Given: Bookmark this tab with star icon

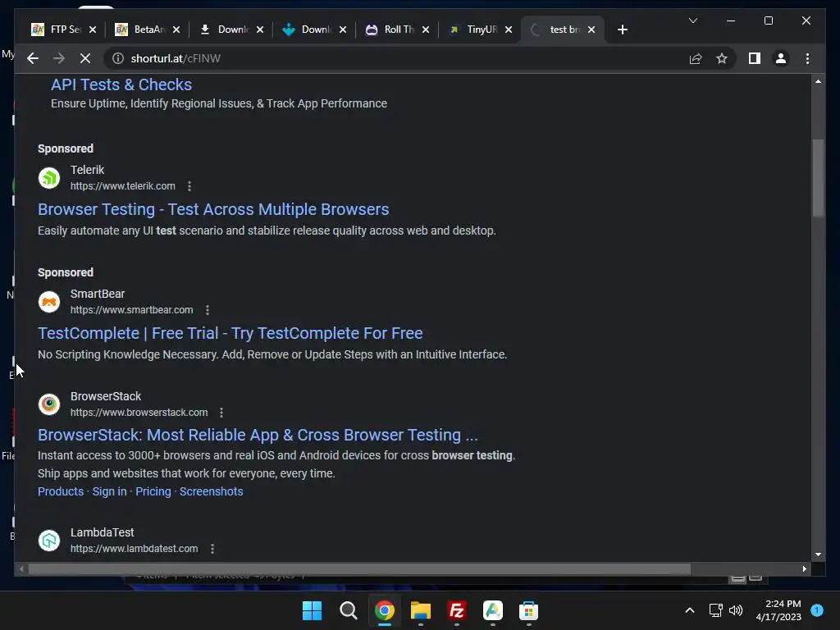Looking at the screenshot, I should [722, 58].
